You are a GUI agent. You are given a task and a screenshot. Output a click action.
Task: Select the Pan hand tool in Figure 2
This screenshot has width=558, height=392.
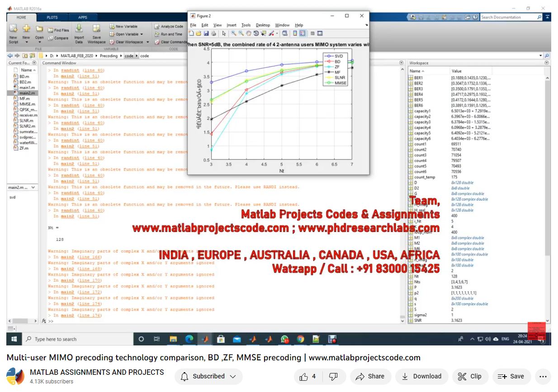coord(249,33)
